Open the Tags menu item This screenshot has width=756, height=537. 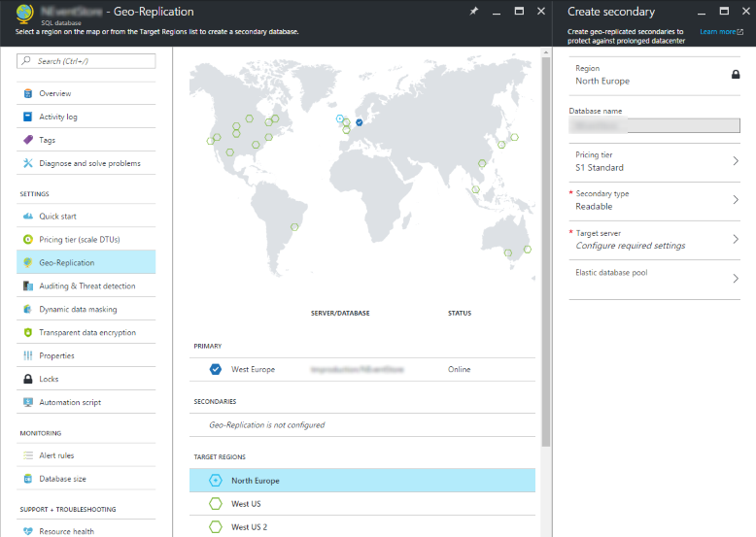point(86,140)
